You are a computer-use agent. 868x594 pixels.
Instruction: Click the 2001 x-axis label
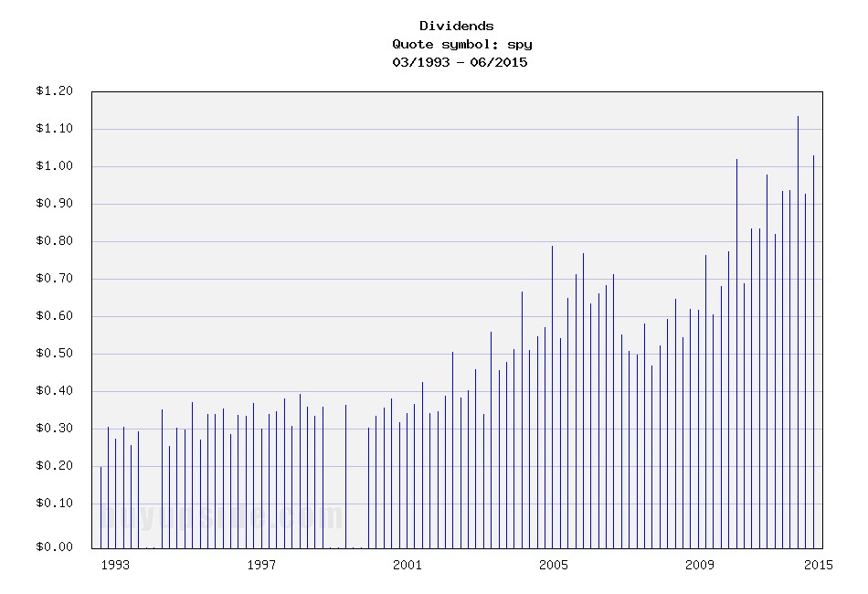click(x=408, y=565)
